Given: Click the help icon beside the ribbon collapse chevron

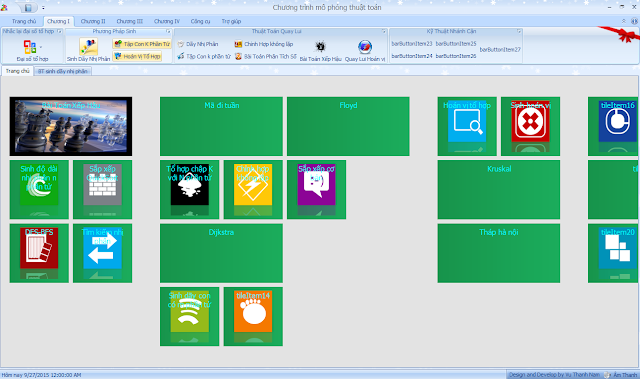Looking at the screenshot, I should click(x=634, y=21).
